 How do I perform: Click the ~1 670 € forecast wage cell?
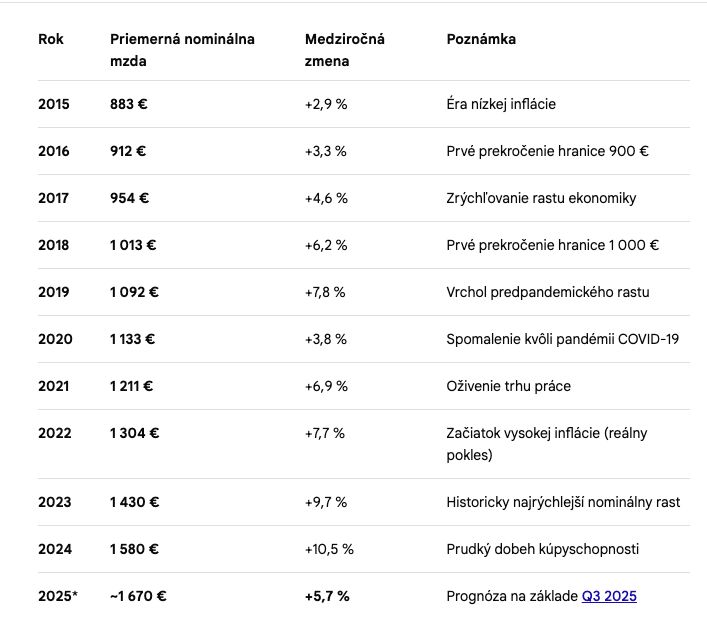(138, 596)
